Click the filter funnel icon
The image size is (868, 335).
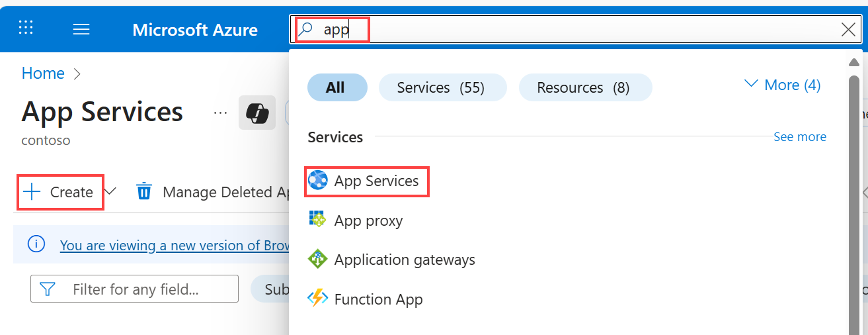(48, 289)
